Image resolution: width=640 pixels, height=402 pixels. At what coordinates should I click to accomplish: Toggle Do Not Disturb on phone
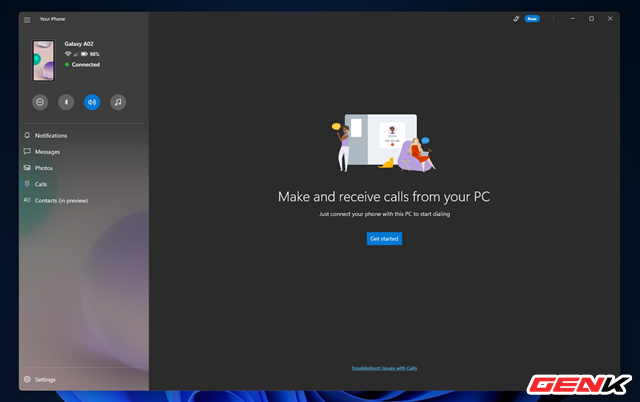40,102
